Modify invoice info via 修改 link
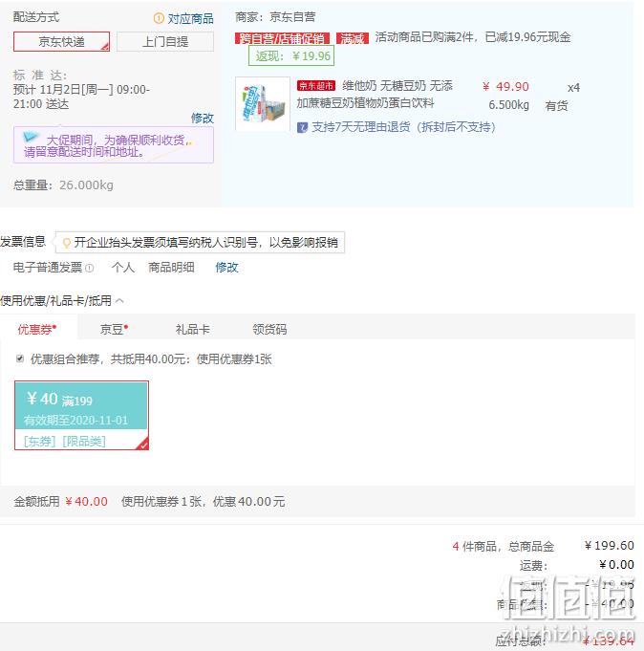 point(226,267)
